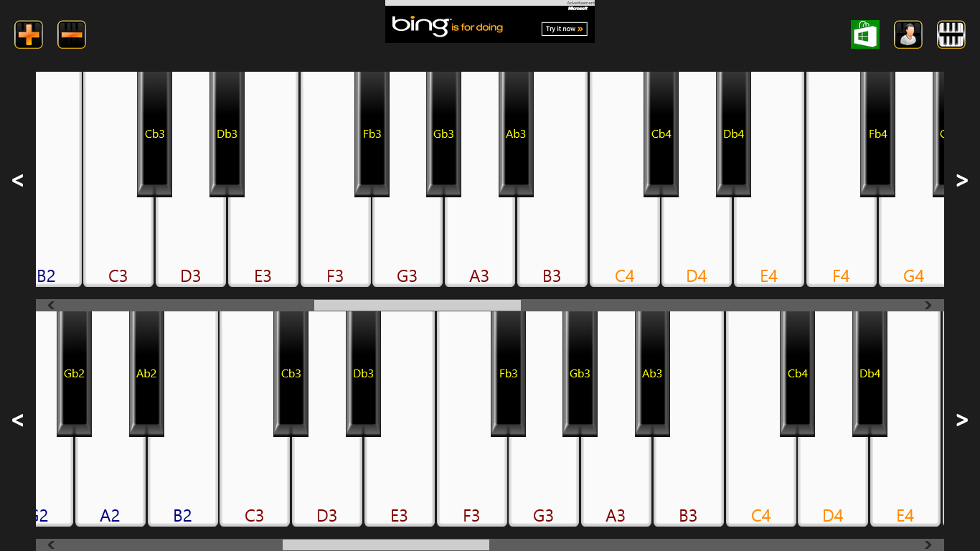Shift top keyboard left with arrow
This screenshot has width=980, height=551.
pyautogui.click(x=18, y=180)
